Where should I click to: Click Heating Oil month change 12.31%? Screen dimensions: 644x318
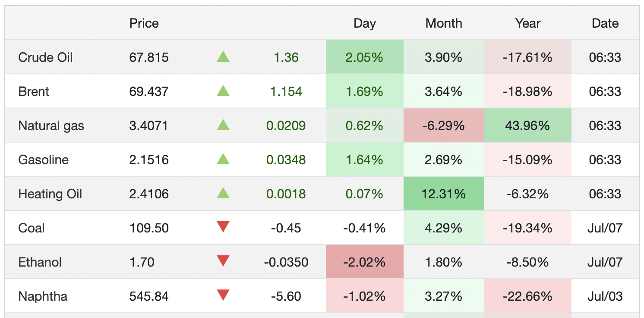point(444,194)
